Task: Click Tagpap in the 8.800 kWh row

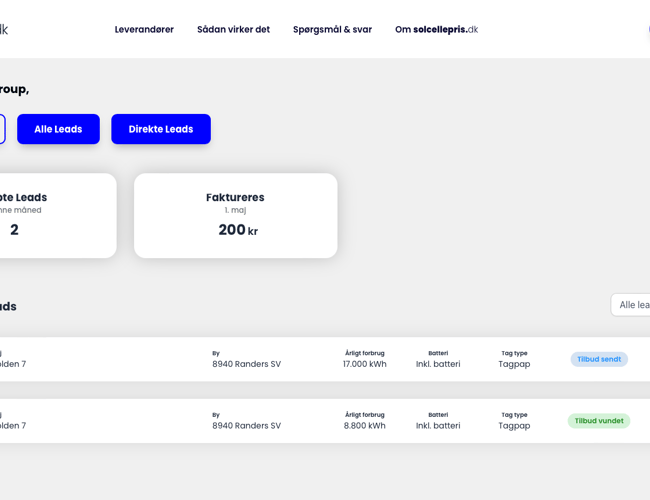Action: (514, 426)
